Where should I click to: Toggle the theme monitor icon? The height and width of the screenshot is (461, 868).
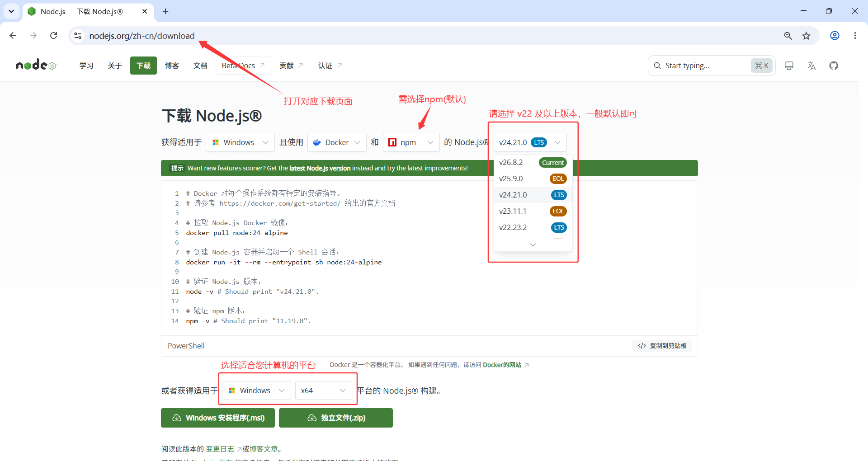(x=789, y=66)
